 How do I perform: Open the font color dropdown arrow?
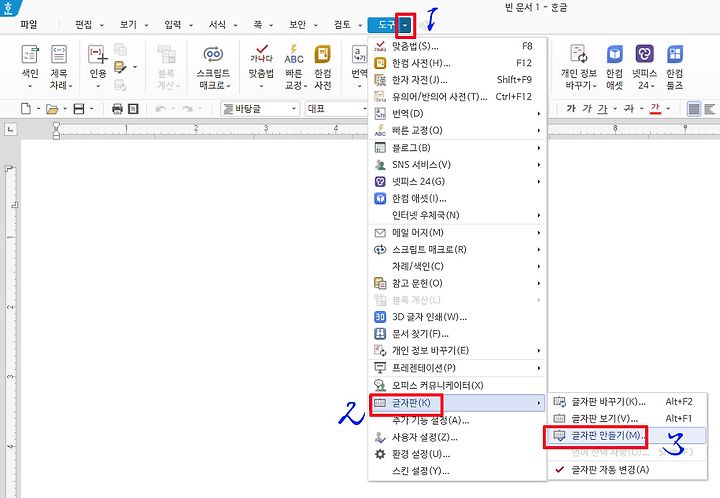pyautogui.click(x=668, y=108)
